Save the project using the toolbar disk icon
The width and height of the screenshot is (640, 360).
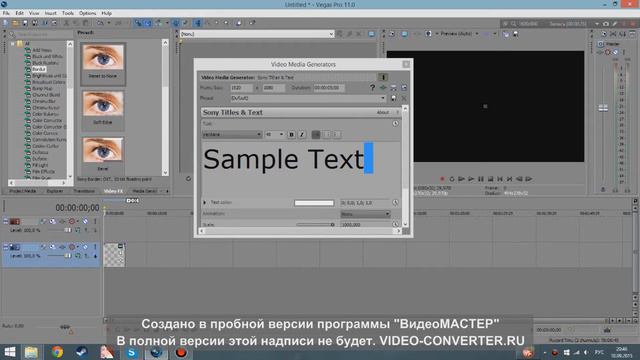point(25,23)
